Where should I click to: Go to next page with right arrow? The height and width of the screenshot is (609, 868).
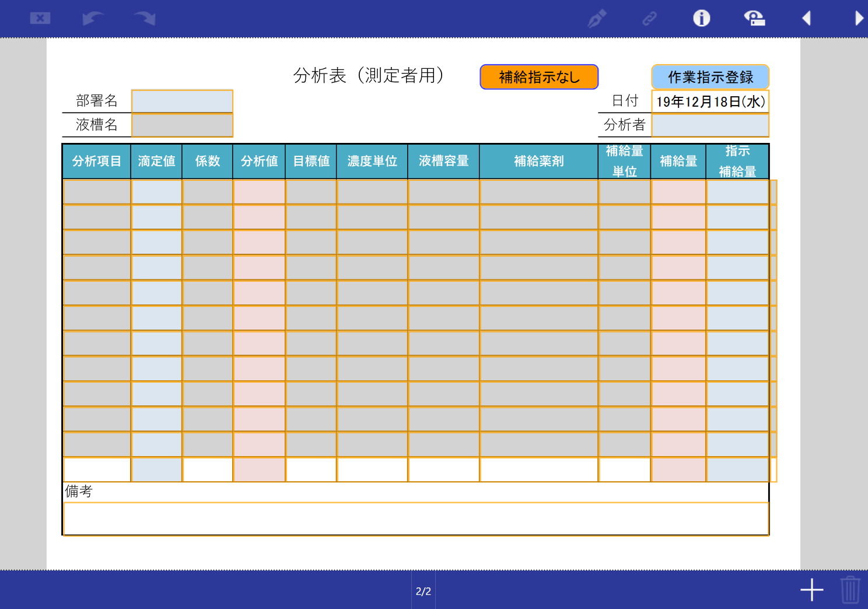point(859,18)
